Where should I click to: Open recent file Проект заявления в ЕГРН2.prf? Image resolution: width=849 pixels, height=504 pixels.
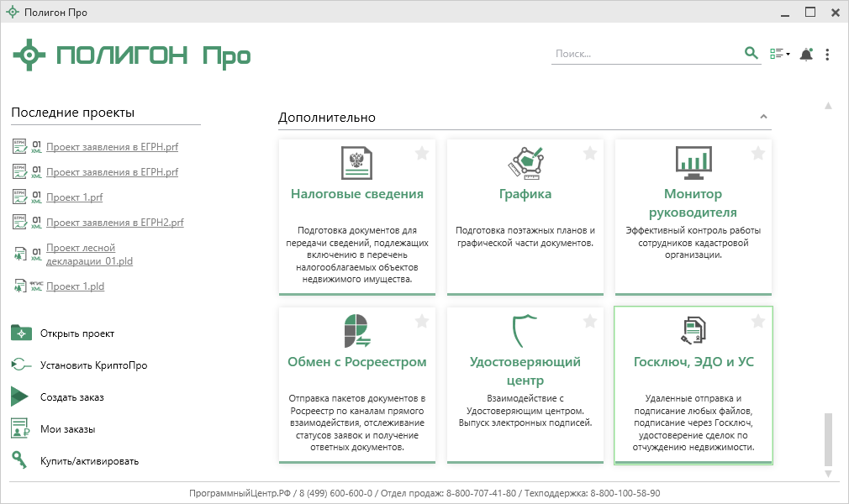pos(114,223)
